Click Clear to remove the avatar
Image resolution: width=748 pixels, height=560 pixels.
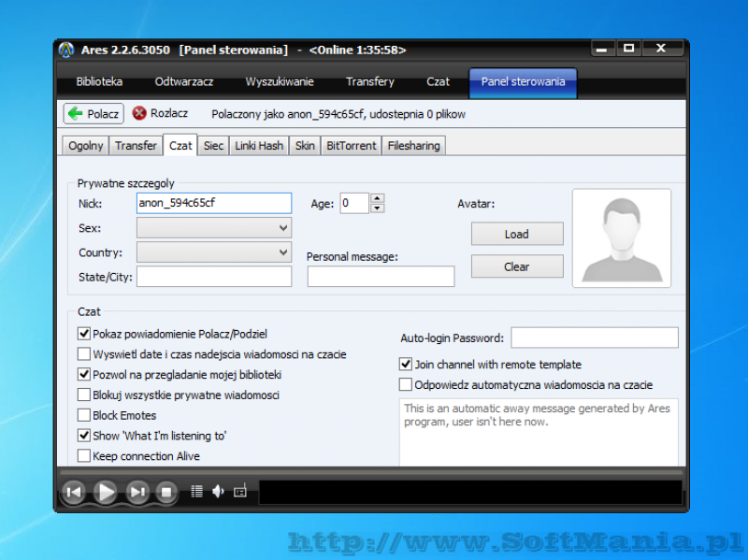pos(517,266)
